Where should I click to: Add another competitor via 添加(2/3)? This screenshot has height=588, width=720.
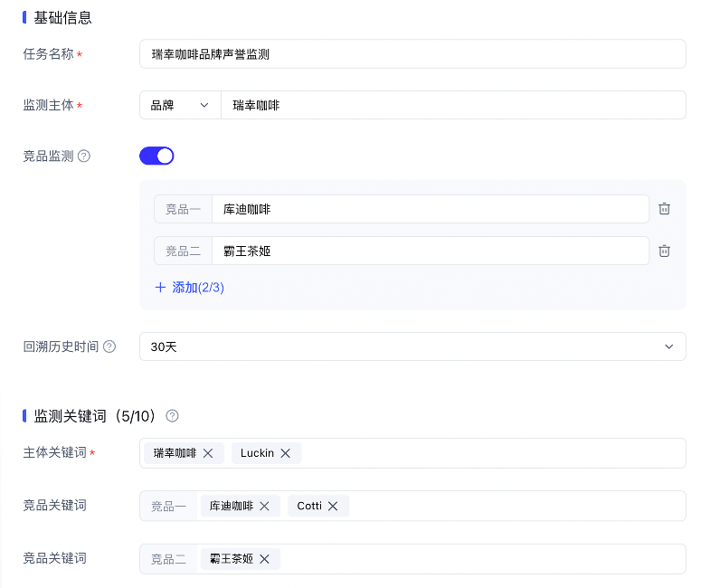pyautogui.click(x=190, y=288)
